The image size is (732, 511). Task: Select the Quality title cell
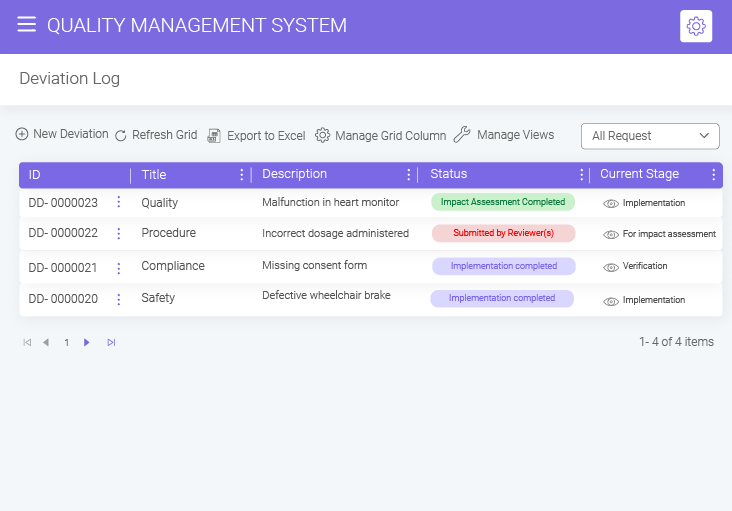[x=160, y=203]
